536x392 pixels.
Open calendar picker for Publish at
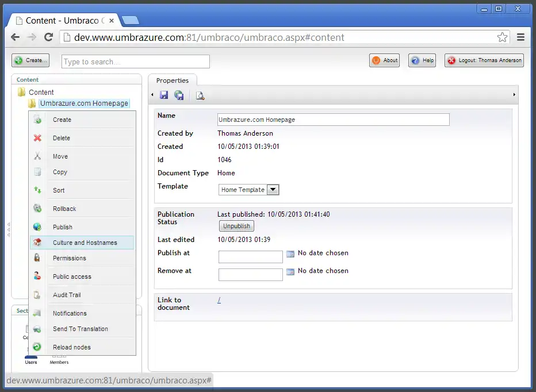[290, 253]
